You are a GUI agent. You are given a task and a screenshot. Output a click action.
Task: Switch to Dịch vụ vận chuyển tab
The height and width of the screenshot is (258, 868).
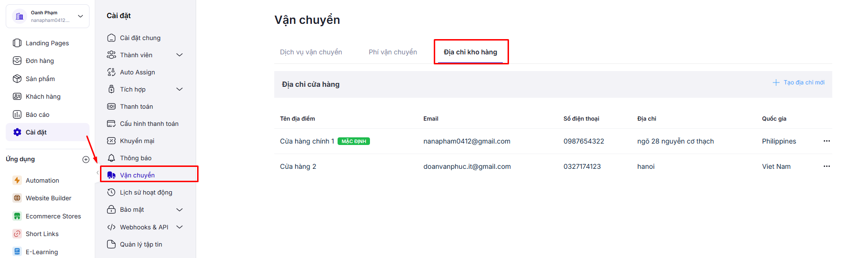[311, 52]
